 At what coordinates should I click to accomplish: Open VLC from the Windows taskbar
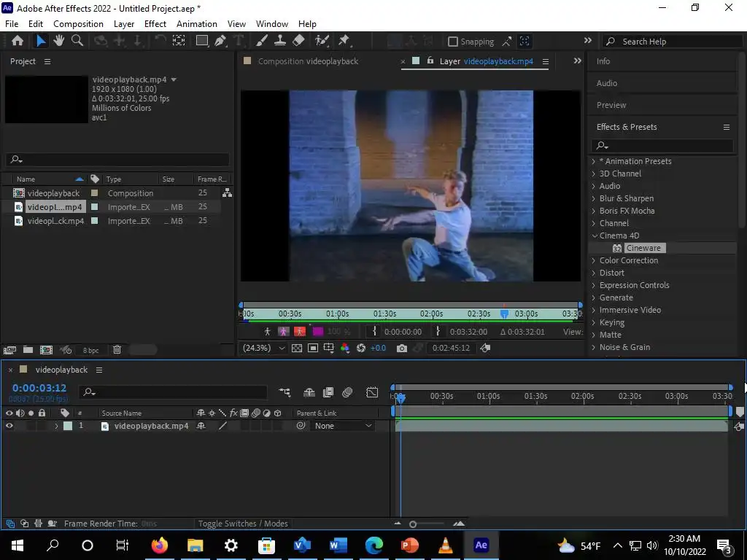[x=446, y=545]
